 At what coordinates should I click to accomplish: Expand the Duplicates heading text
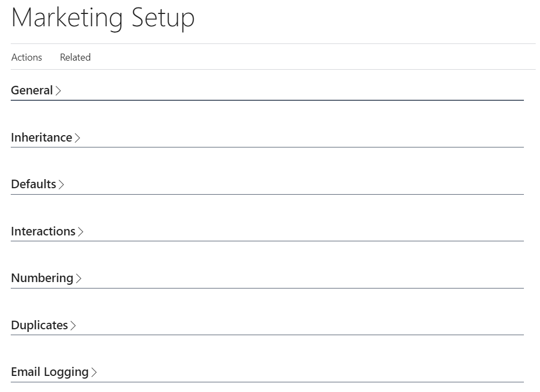click(39, 325)
